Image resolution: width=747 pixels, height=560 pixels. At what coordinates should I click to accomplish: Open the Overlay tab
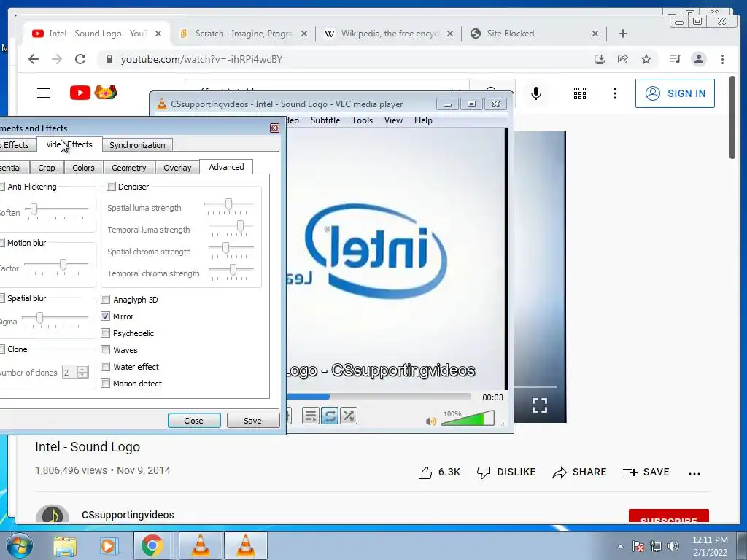click(177, 168)
